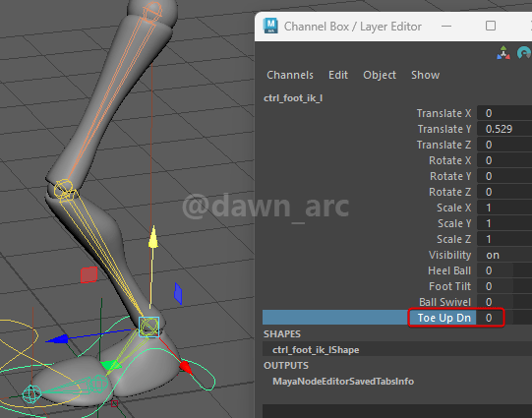532x418 pixels.
Task: Select the Rotate Z attribute label
Action: tap(450, 192)
